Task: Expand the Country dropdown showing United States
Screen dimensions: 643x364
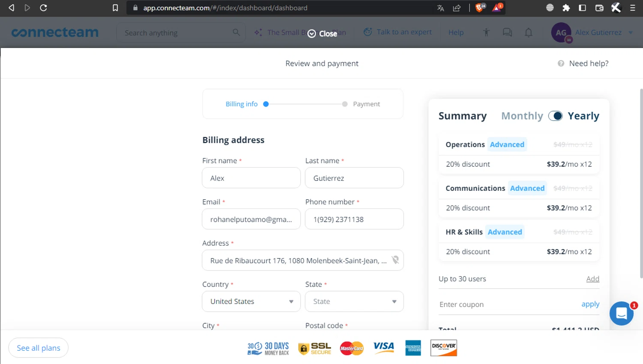Action: click(x=251, y=301)
